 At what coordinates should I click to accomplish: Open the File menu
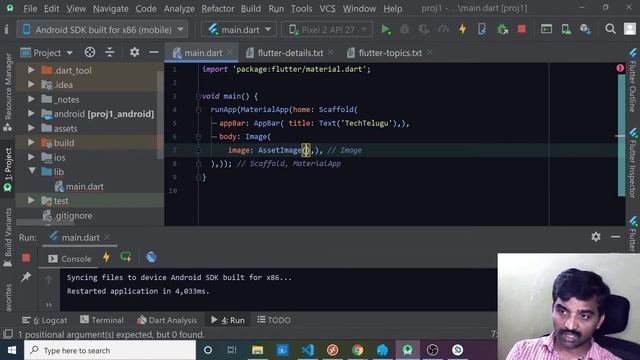30,8
